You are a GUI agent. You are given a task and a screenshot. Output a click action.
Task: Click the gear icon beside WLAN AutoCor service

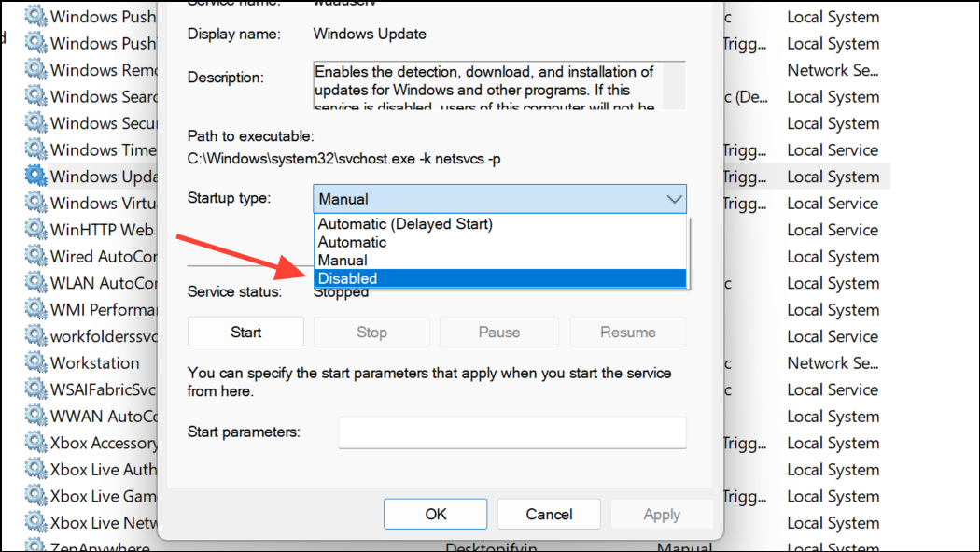pos(35,283)
